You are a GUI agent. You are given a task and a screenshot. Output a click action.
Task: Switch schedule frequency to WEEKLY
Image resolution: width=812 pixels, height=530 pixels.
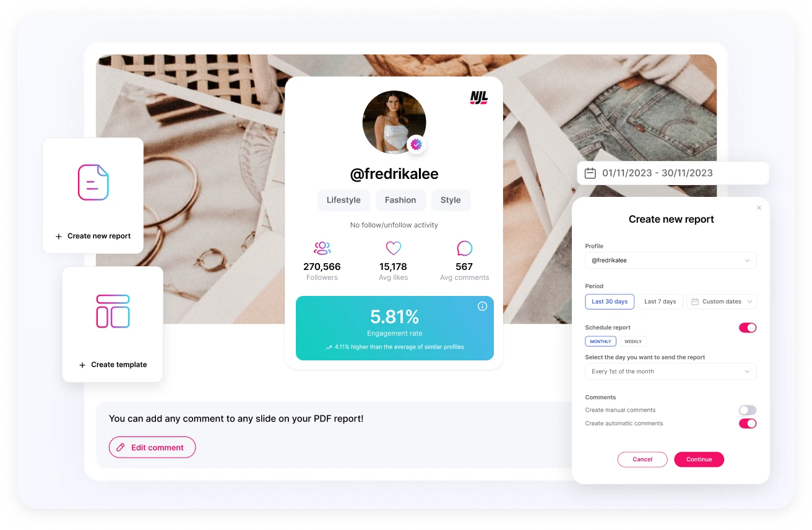pyautogui.click(x=633, y=341)
